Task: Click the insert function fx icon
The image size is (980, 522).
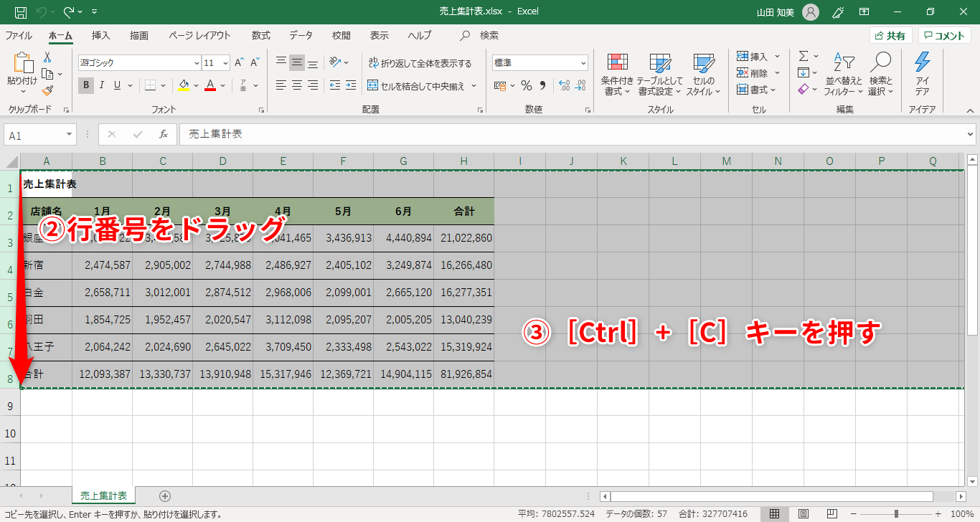Action: point(163,134)
